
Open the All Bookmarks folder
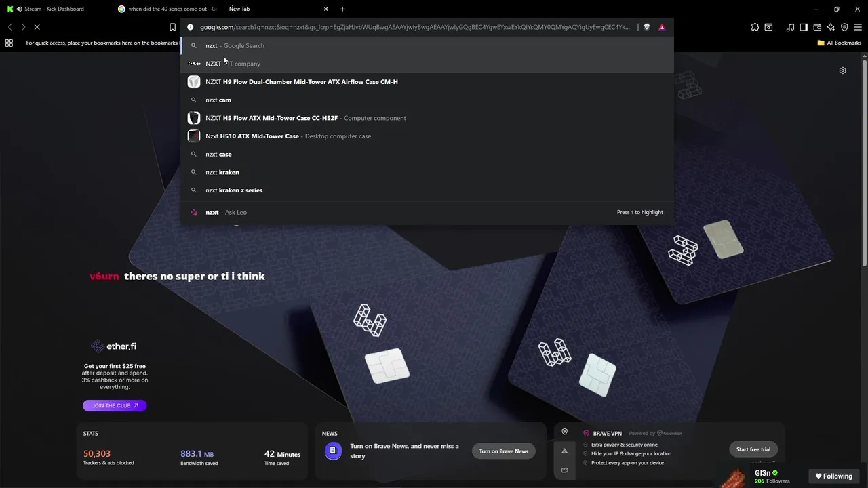click(x=839, y=43)
